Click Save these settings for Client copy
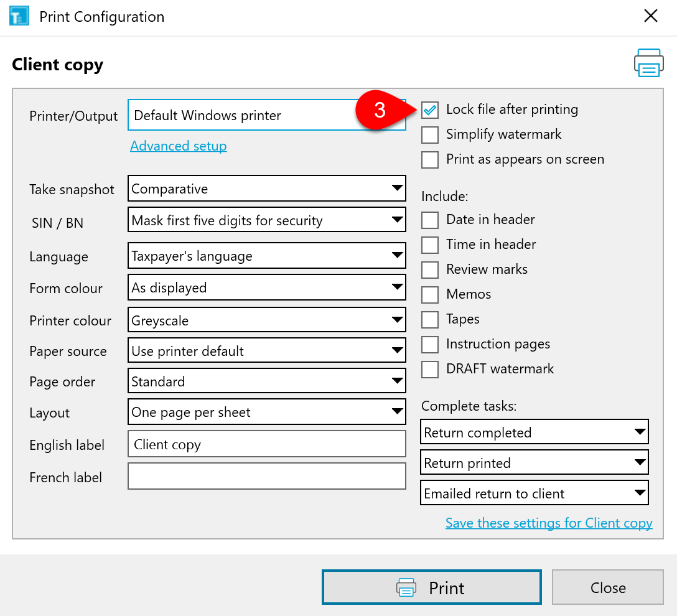Image resolution: width=677 pixels, height=616 pixels. coord(549,523)
